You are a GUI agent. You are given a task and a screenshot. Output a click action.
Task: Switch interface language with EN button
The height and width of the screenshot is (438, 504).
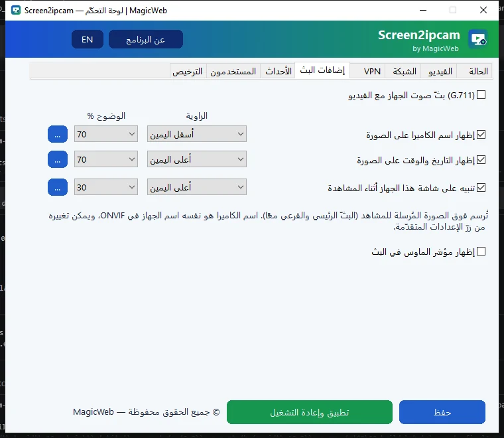[x=88, y=39]
